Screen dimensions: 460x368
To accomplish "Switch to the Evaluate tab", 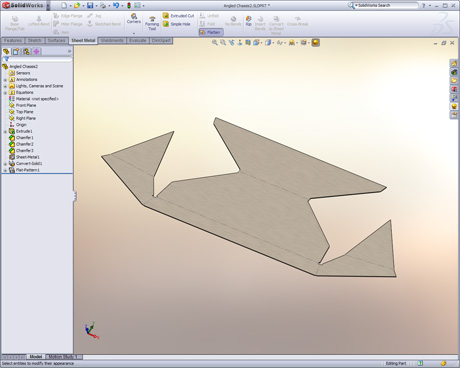I will (x=138, y=40).
